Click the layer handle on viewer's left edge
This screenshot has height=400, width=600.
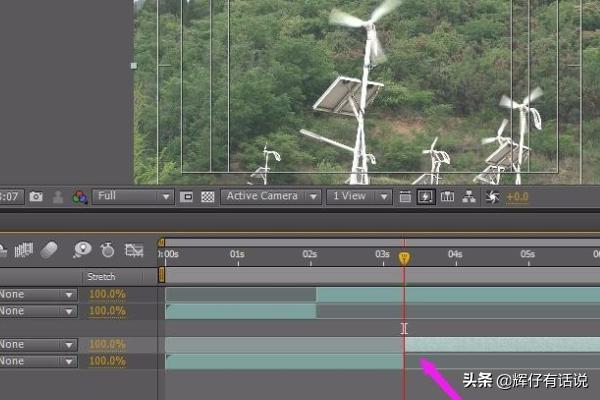[x=134, y=66]
